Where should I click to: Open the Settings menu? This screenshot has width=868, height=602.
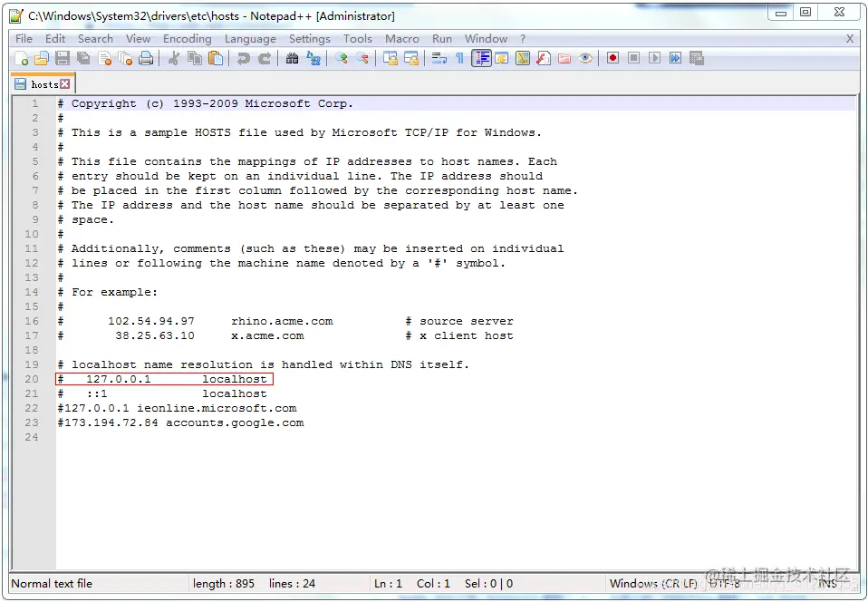(310, 39)
